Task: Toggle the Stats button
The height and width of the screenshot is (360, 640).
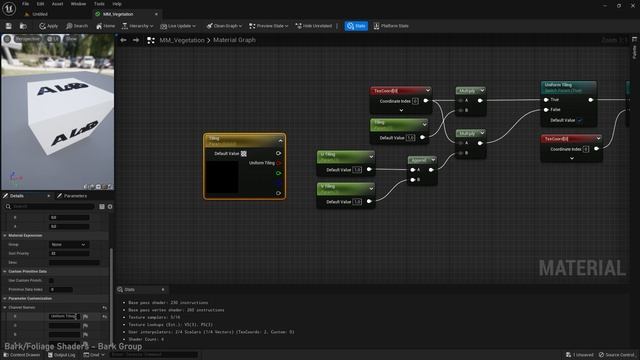Action: pos(356,26)
